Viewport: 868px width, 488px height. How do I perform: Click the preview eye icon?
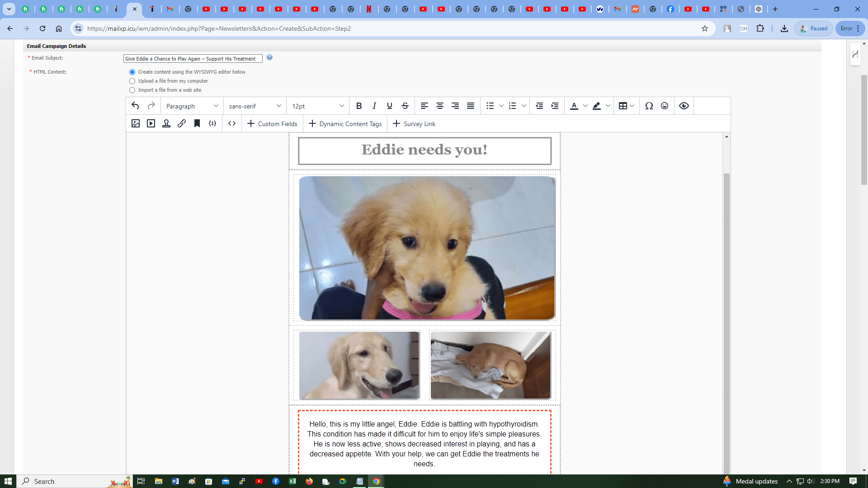coord(684,106)
